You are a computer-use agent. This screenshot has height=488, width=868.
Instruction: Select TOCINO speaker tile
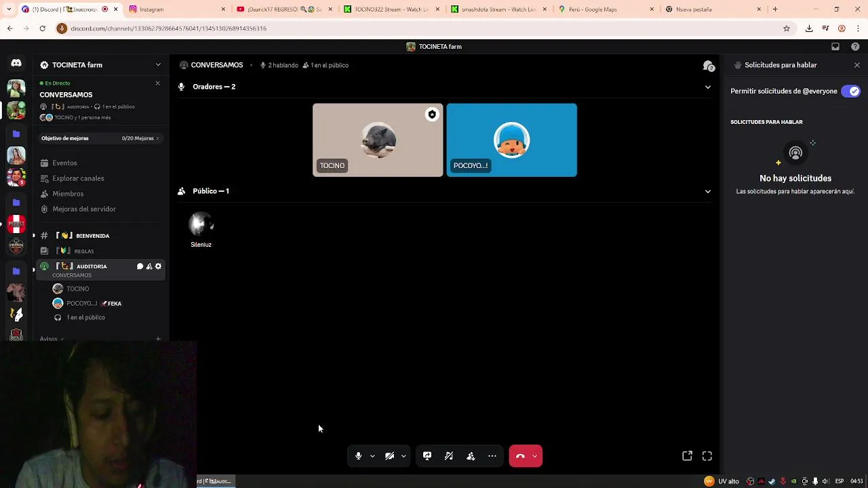378,140
